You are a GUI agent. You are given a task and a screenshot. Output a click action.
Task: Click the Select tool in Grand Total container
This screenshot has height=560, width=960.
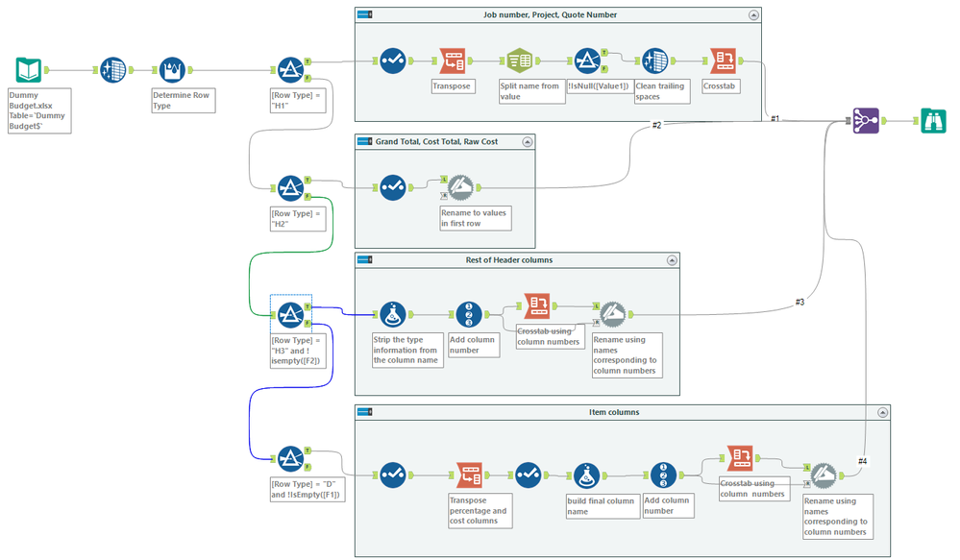(x=392, y=188)
